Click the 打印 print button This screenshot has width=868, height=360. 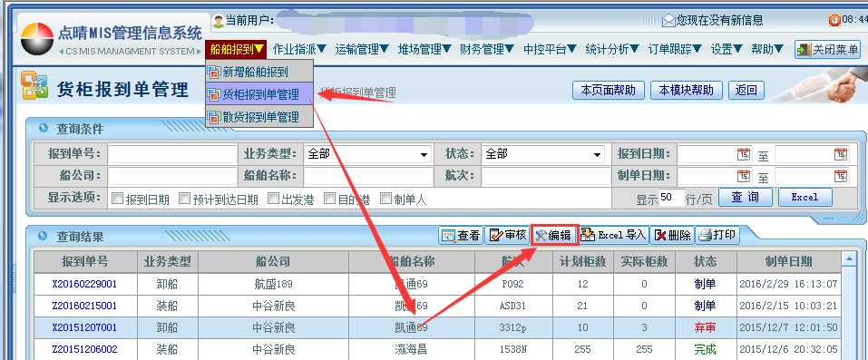tap(717, 236)
